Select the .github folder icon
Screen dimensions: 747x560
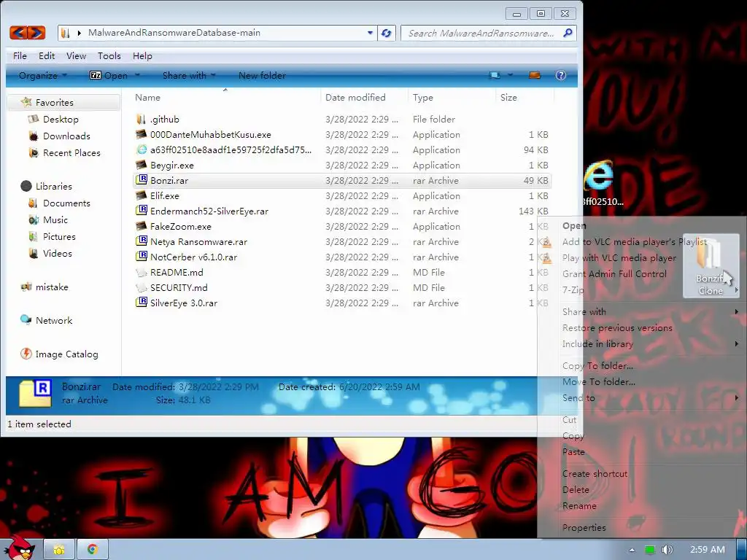coord(141,119)
